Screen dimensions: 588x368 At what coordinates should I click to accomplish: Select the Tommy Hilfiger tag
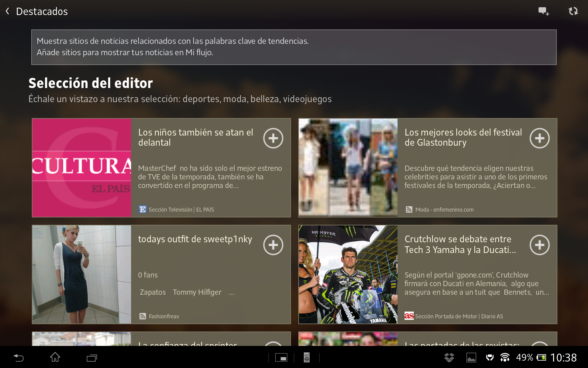pyautogui.click(x=197, y=292)
